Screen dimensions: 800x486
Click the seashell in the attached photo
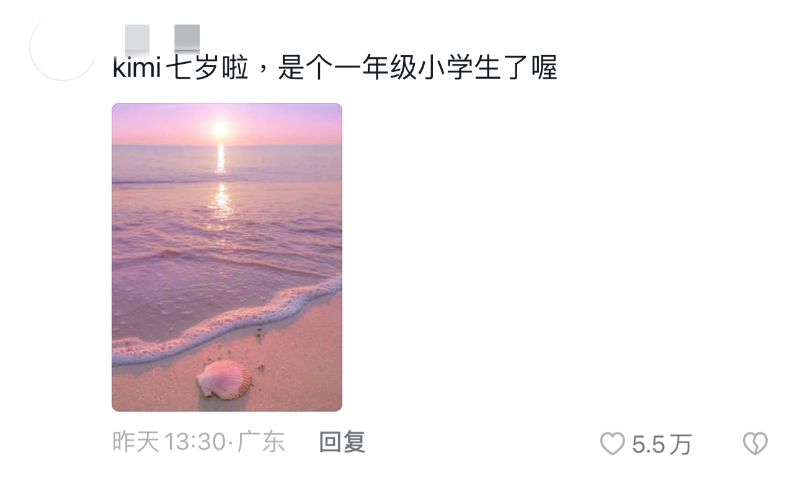[x=224, y=380]
